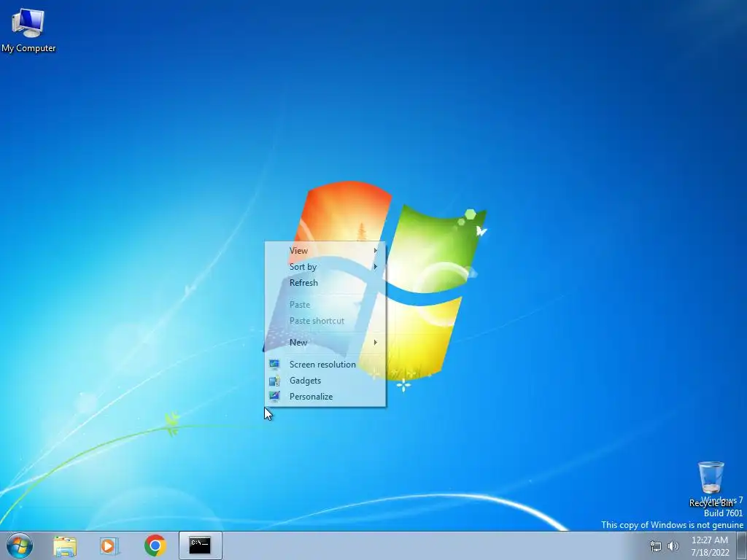Switch to the Command Prompt taskbar window
The width and height of the screenshot is (747, 560).
pyautogui.click(x=200, y=545)
